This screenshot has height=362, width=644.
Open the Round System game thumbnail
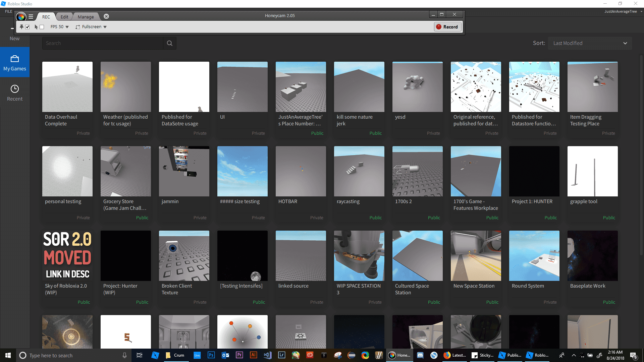[x=534, y=256]
